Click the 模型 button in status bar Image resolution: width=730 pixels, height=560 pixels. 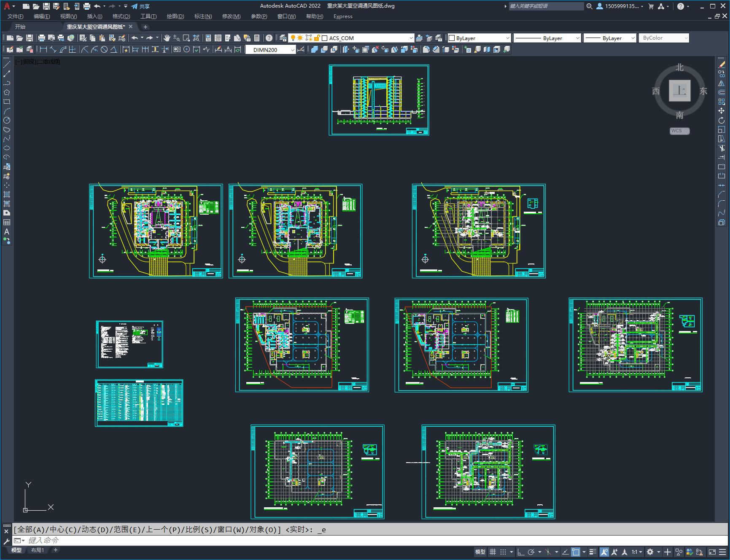tap(480, 552)
